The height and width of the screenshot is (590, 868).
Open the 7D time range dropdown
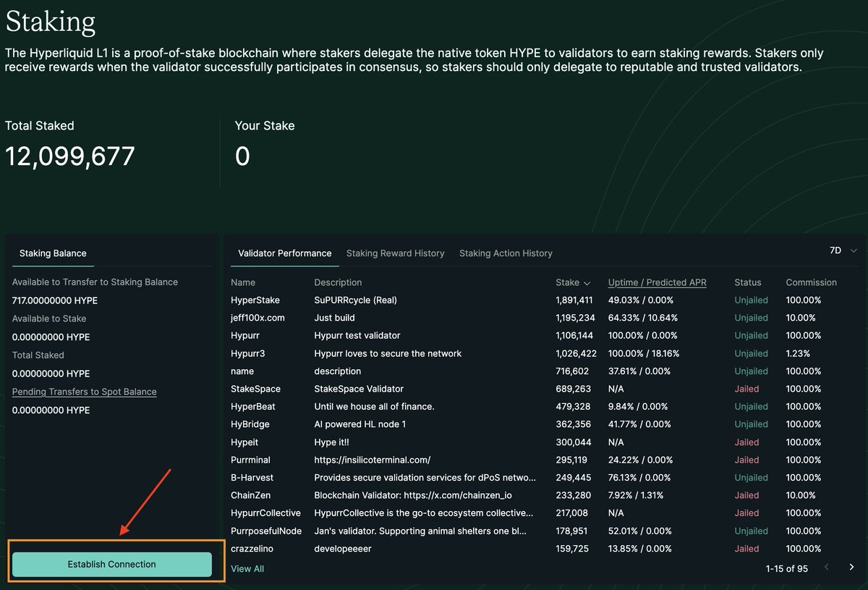pos(841,250)
